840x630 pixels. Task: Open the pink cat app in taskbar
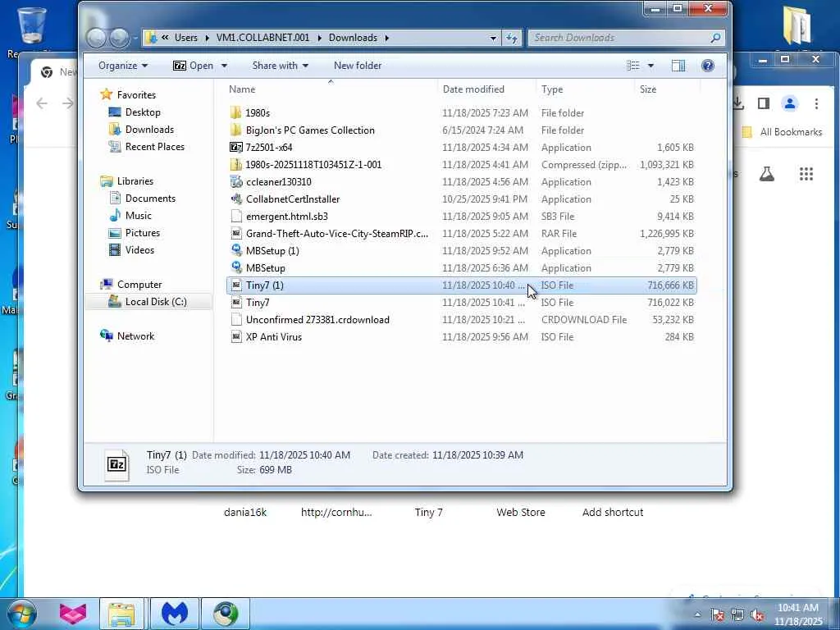click(x=73, y=614)
